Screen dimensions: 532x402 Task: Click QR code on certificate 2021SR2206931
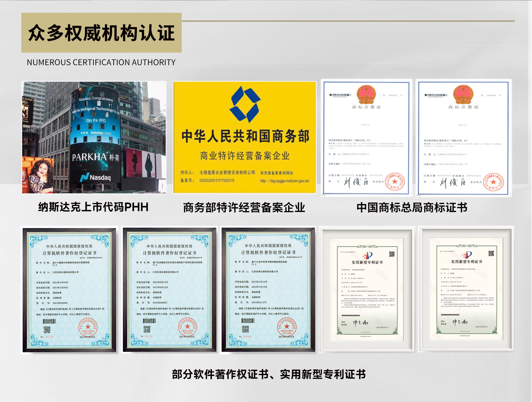pyautogui.click(x=147, y=329)
